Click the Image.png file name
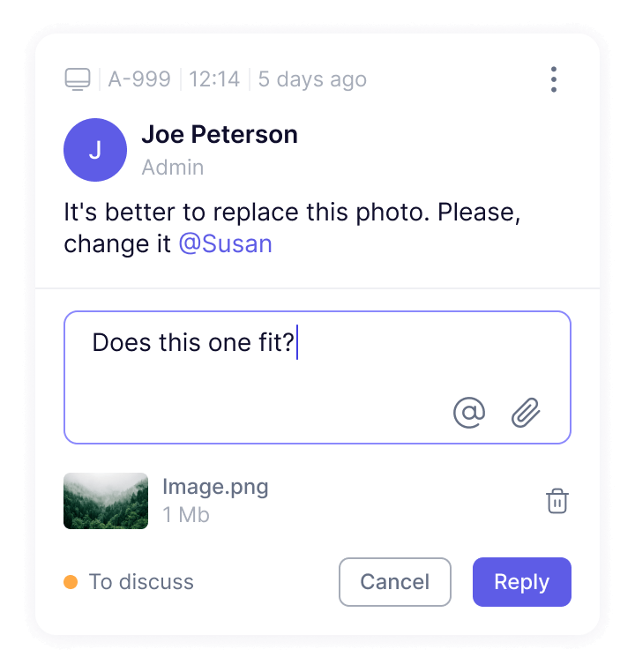 215,488
